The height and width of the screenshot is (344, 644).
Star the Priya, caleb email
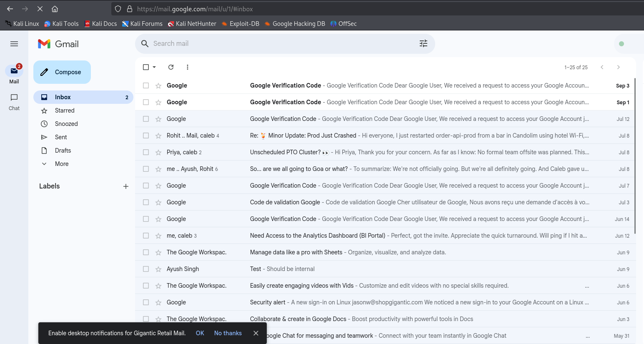158,152
